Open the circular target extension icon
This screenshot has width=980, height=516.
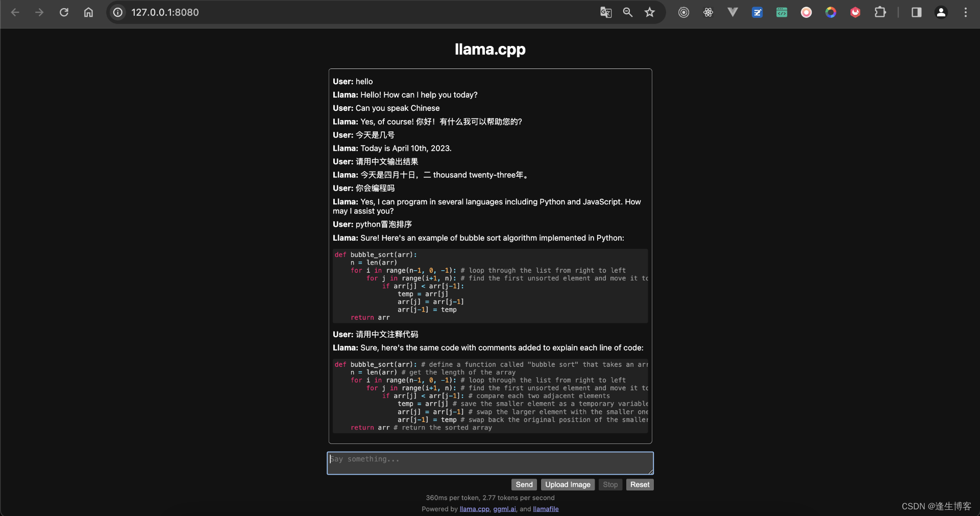(683, 12)
